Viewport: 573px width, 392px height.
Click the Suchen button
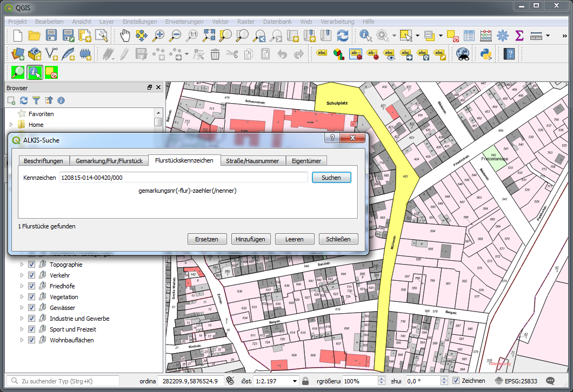point(331,178)
